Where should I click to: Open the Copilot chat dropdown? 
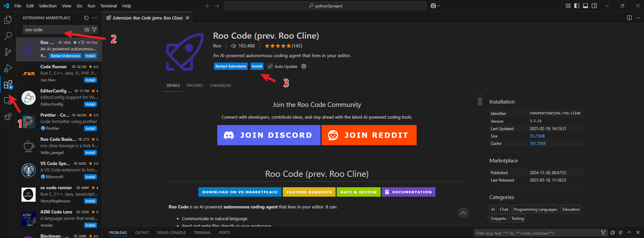[435, 6]
